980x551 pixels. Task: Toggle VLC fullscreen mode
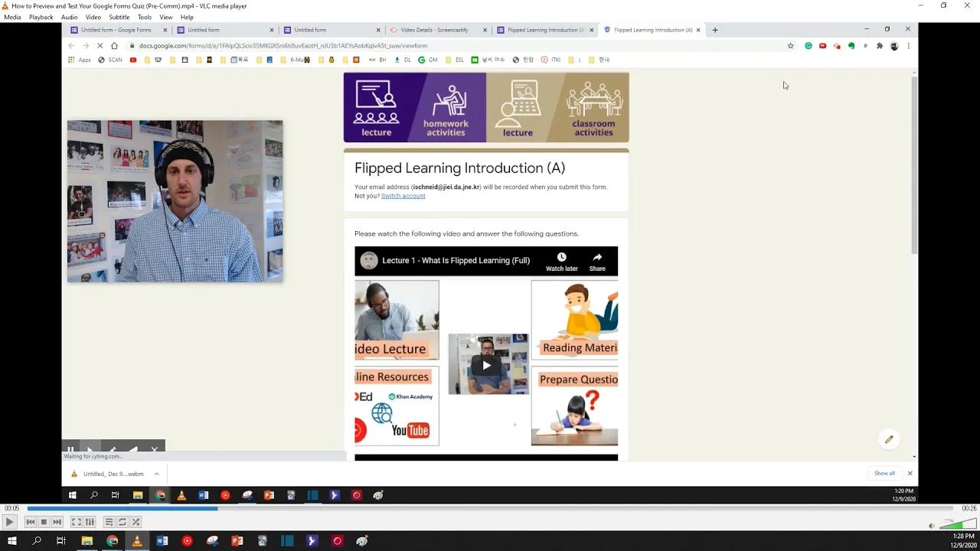click(77, 522)
